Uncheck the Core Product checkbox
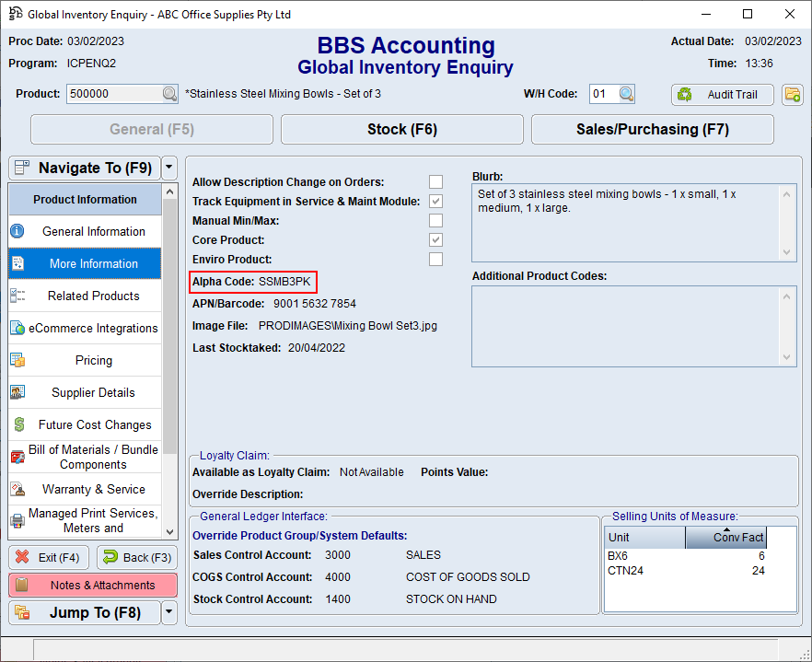The width and height of the screenshot is (812, 662). pos(435,239)
